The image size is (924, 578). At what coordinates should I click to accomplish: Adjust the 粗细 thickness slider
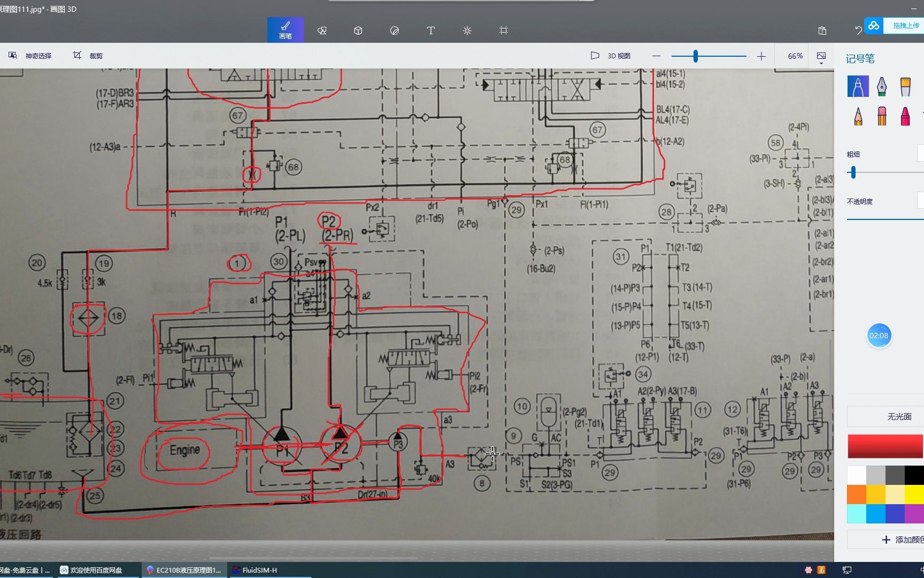coord(853,172)
